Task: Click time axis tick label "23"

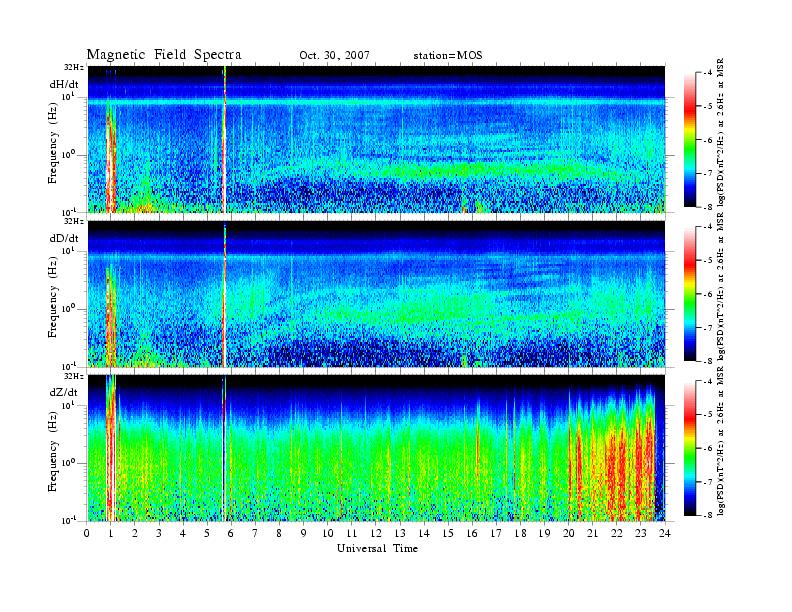Action: tap(640, 534)
